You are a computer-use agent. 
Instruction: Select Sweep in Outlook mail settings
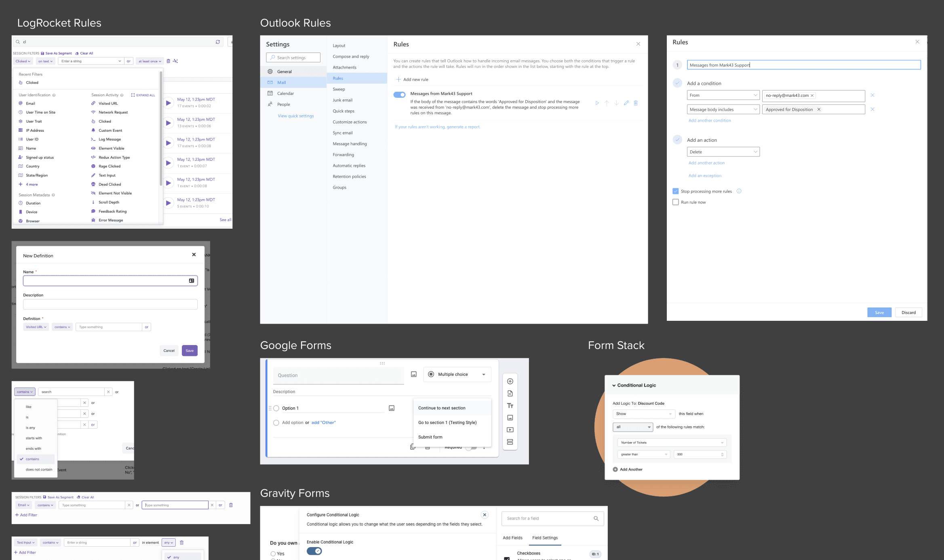(339, 89)
